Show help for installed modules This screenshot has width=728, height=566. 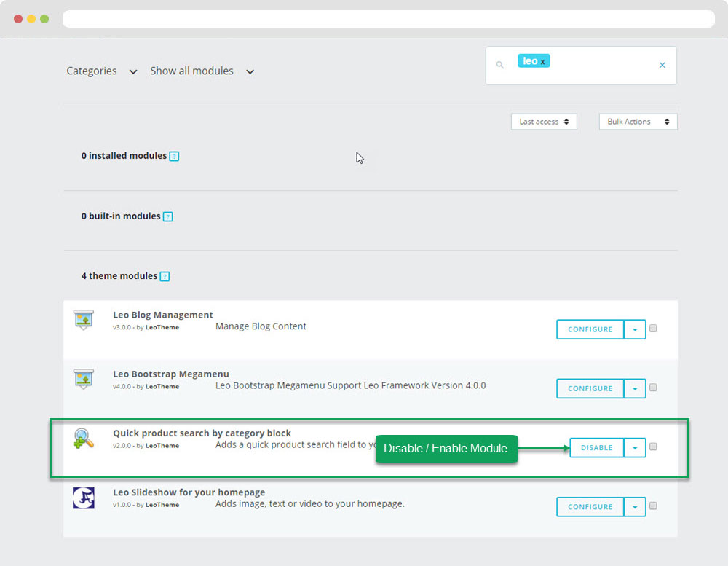(x=174, y=156)
